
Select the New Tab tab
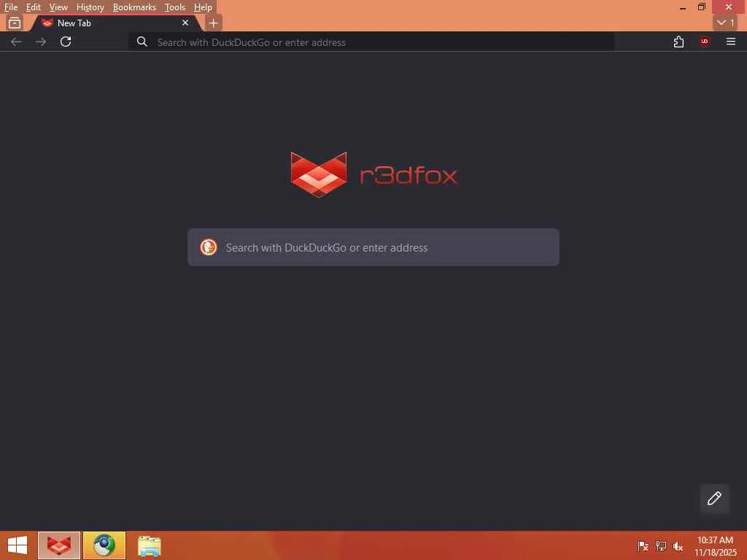(115, 23)
